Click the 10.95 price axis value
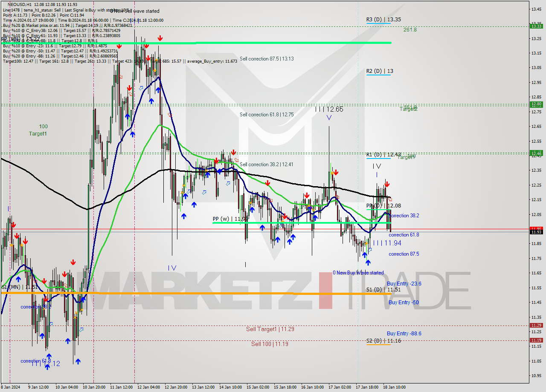 click(x=536, y=376)
